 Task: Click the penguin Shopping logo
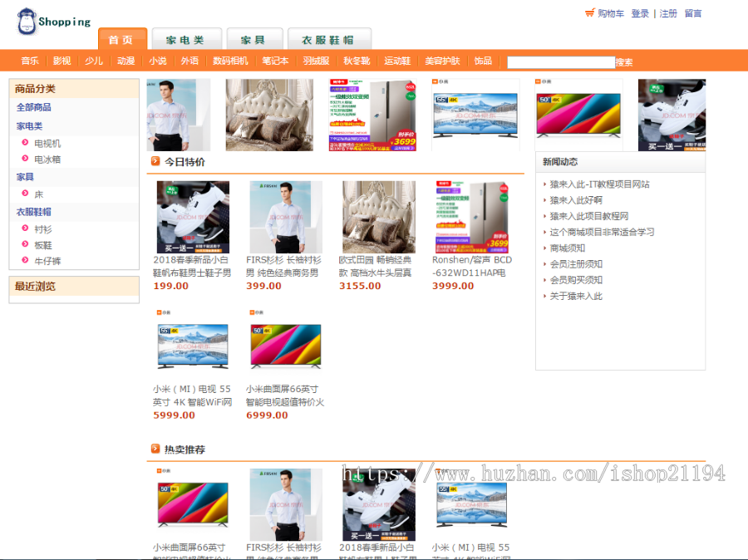pyautogui.click(x=27, y=18)
